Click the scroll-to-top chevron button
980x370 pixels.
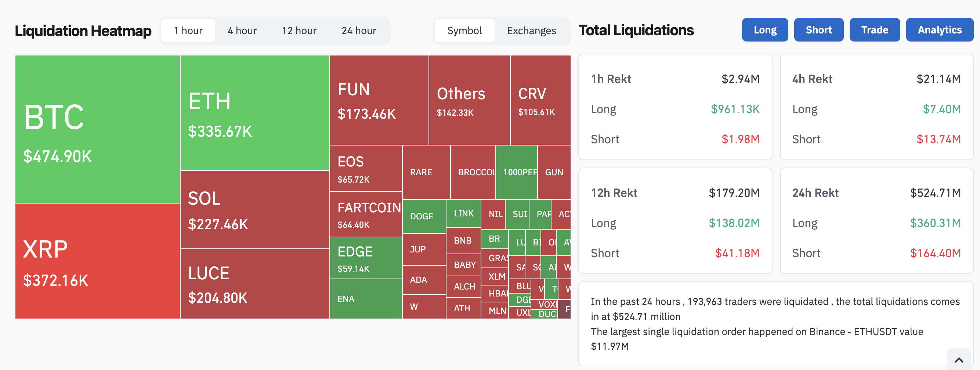click(959, 360)
